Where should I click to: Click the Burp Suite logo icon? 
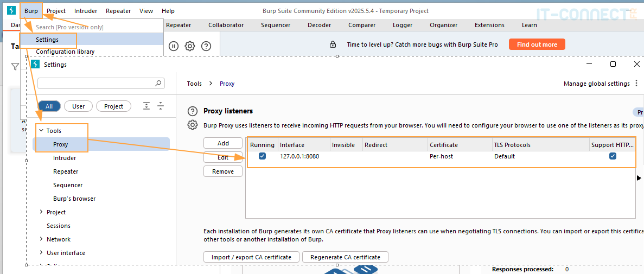click(11, 11)
